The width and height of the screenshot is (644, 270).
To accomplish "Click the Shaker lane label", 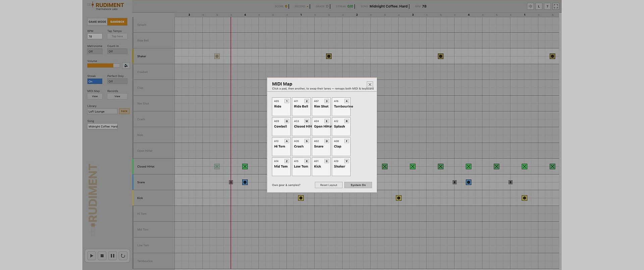I will pos(142,56).
